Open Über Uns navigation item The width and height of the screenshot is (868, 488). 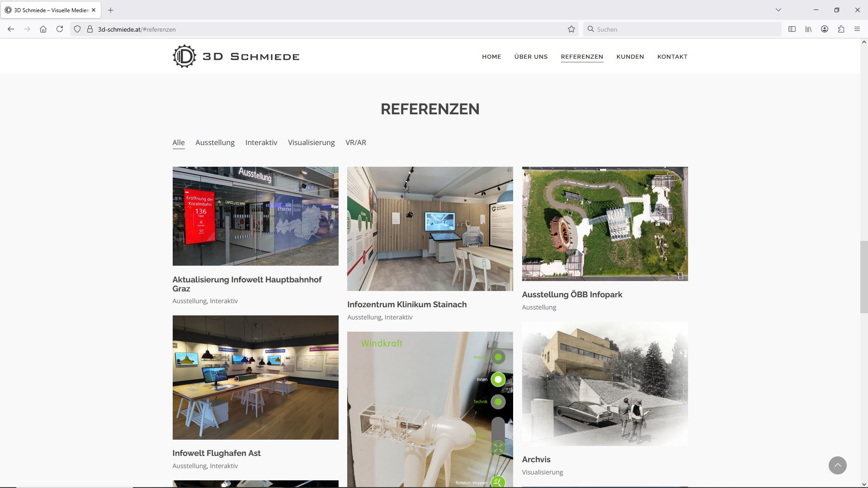[x=531, y=57]
